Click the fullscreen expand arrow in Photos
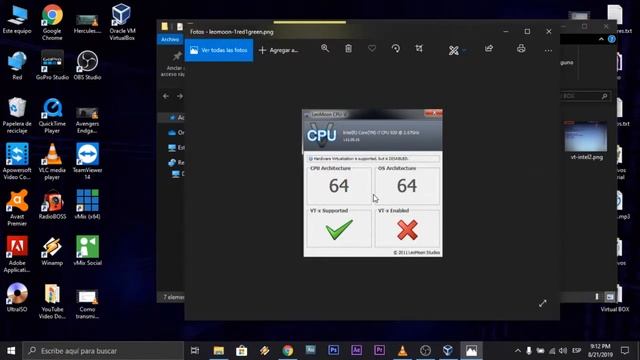Image resolution: width=640 pixels, height=360 pixels. [x=542, y=303]
